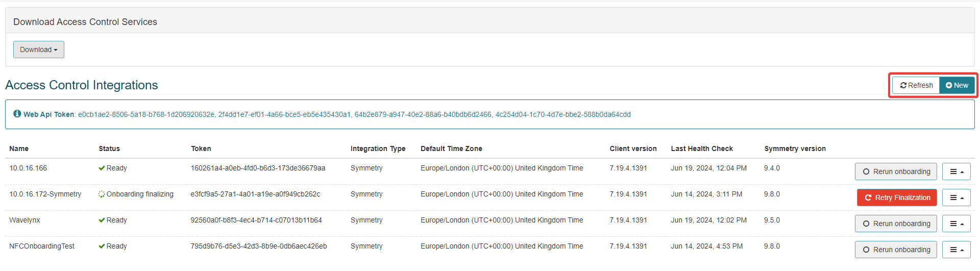The height and width of the screenshot is (271, 980).
Task: Open the hamburger menu for 10.0.16.166 row
Action: click(956, 171)
